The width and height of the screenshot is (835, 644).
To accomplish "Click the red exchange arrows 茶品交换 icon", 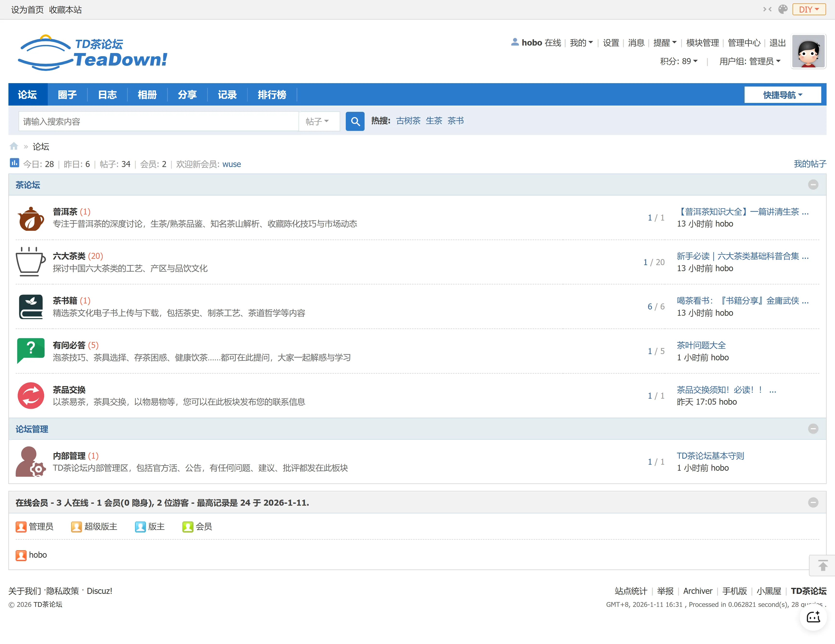I will click(x=31, y=395).
